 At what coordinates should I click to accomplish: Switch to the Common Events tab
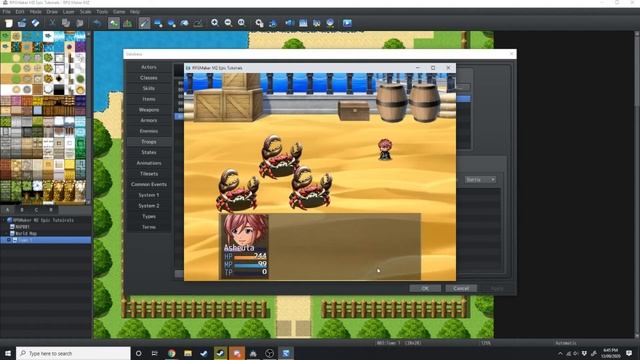[149, 184]
